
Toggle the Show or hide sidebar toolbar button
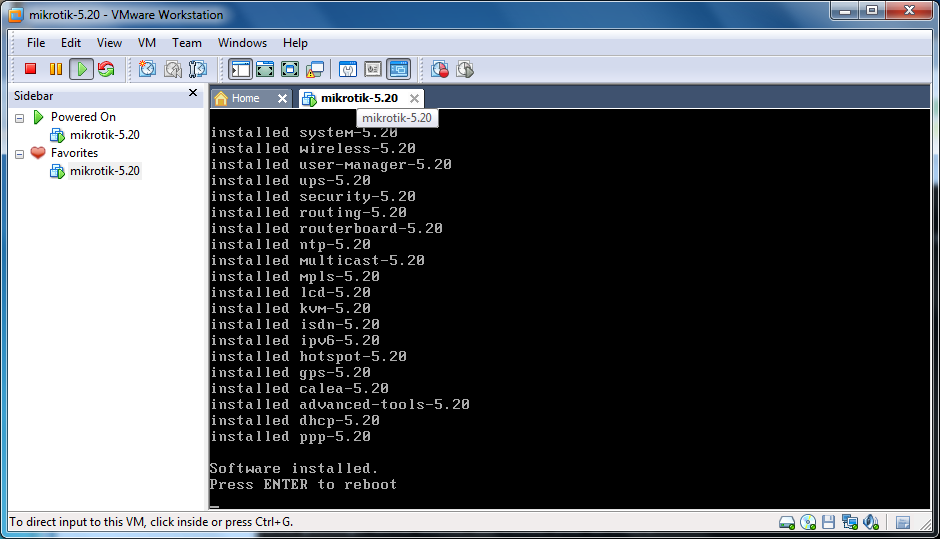(240, 69)
